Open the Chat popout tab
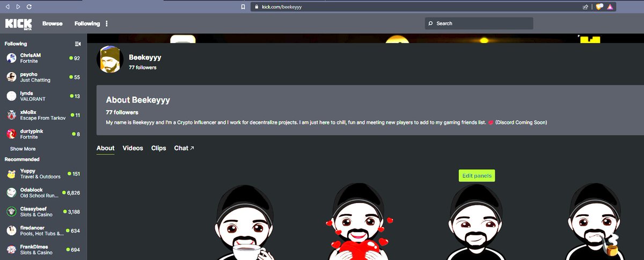Viewport: 644px width, 260px height. (184, 148)
